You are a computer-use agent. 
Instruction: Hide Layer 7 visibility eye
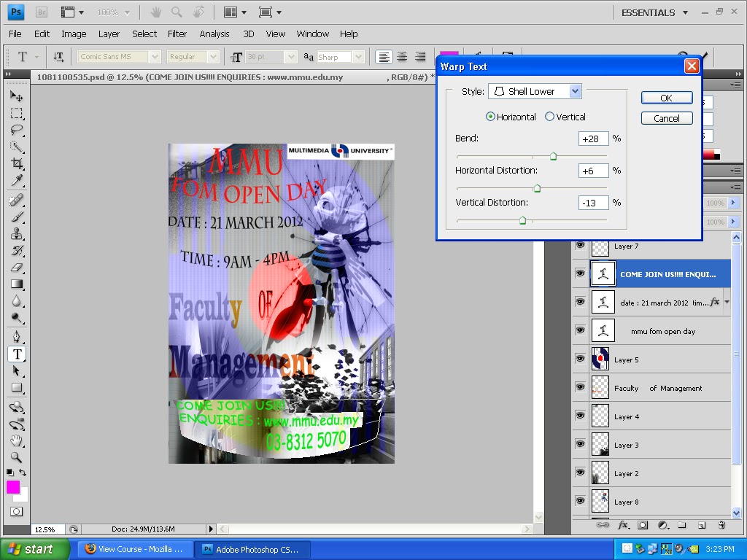coord(580,245)
